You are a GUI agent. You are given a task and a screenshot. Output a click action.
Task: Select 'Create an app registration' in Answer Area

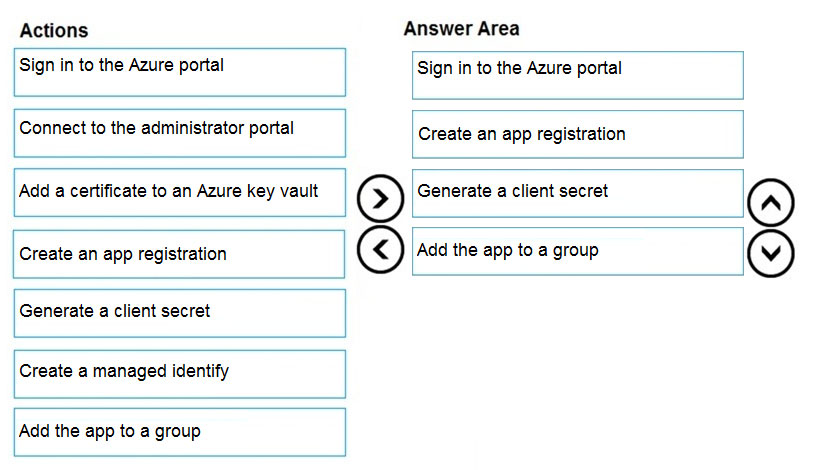578,134
